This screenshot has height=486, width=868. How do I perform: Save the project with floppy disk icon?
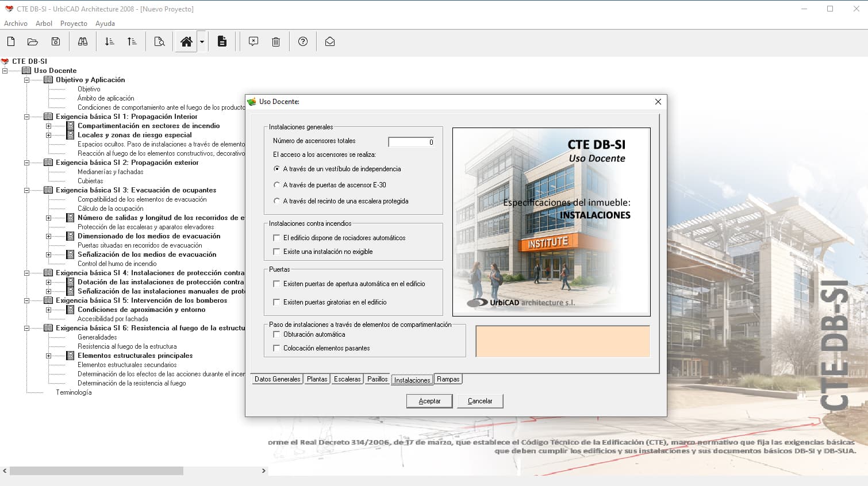tap(56, 41)
